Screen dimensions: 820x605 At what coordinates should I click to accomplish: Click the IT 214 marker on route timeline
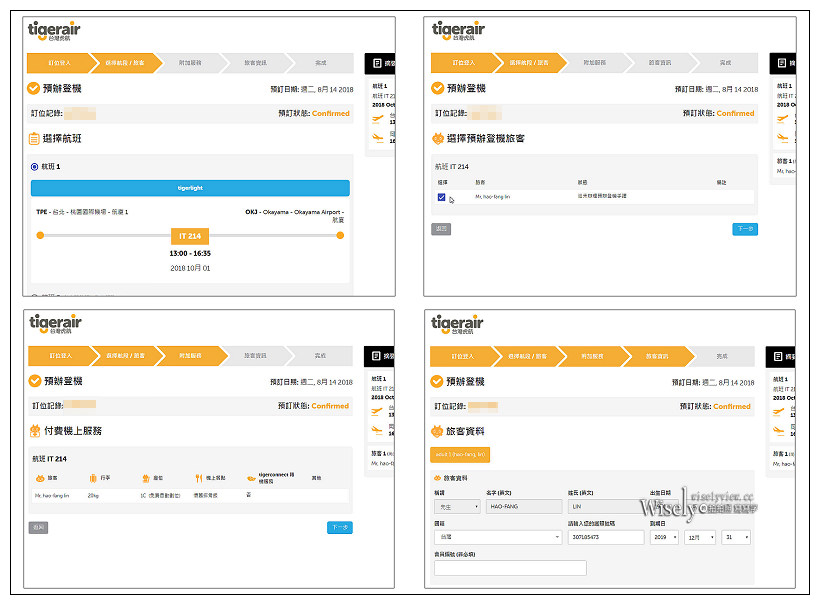(x=192, y=234)
